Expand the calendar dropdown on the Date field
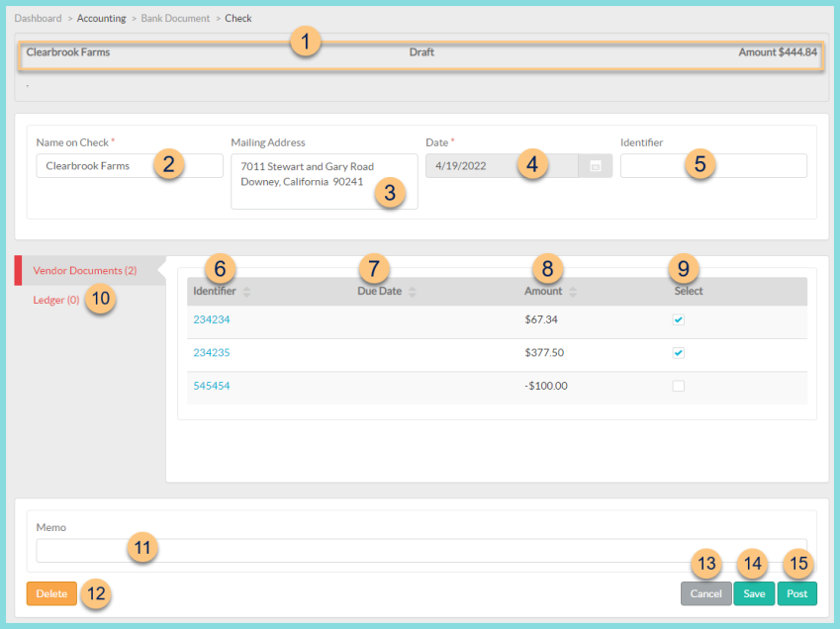Image resolution: width=840 pixels, height=629 pixels. tap(596, 165)
